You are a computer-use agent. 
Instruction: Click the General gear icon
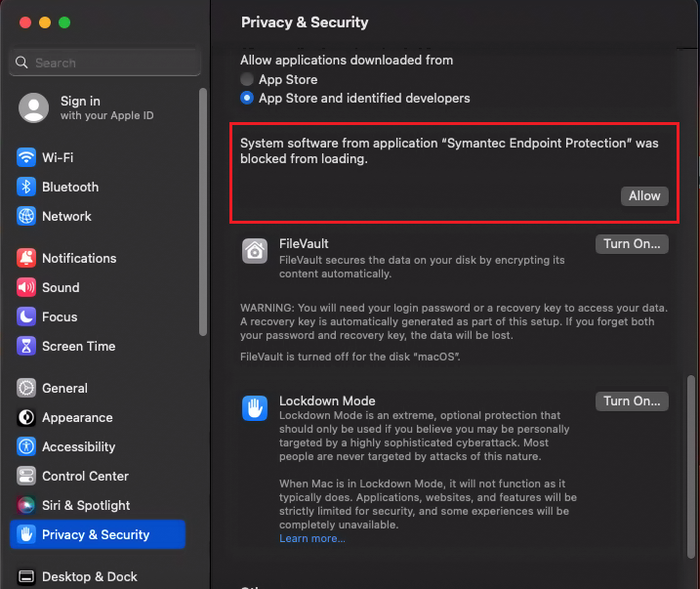(26, 388)
